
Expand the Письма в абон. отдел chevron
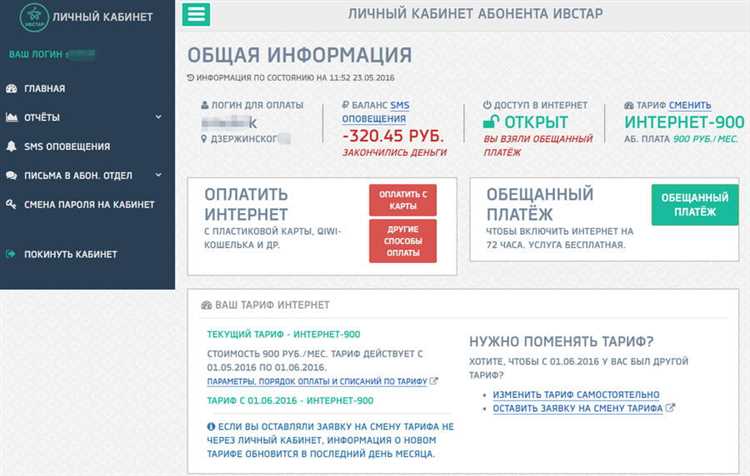coord(158,175)
